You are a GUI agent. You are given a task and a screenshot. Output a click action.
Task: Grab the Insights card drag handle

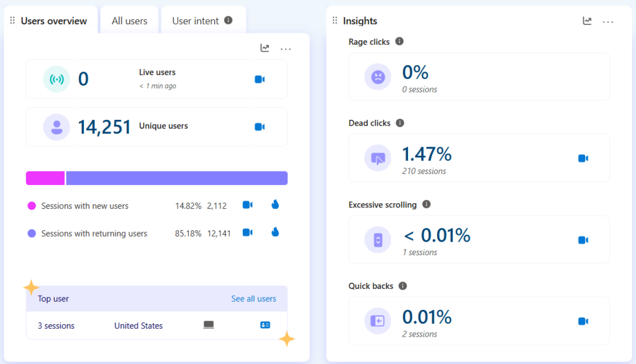pos(335,21)
